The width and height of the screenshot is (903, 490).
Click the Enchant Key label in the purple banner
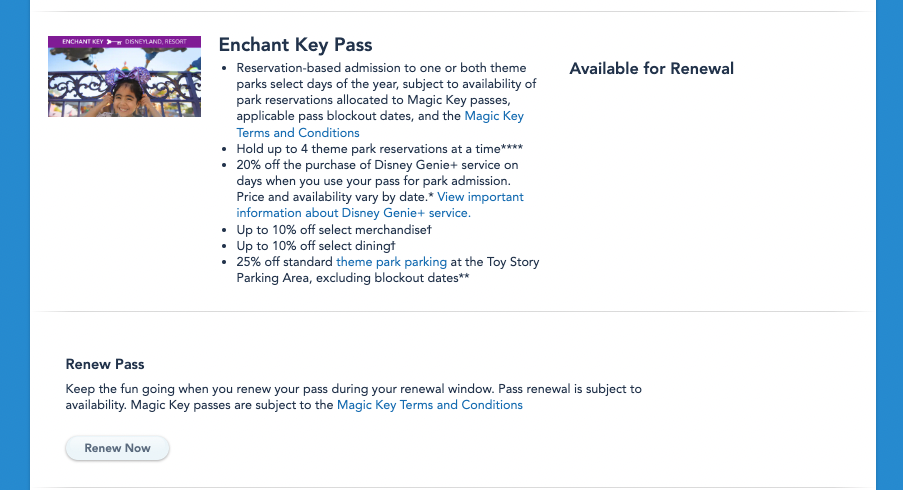[x=77, y=43]
